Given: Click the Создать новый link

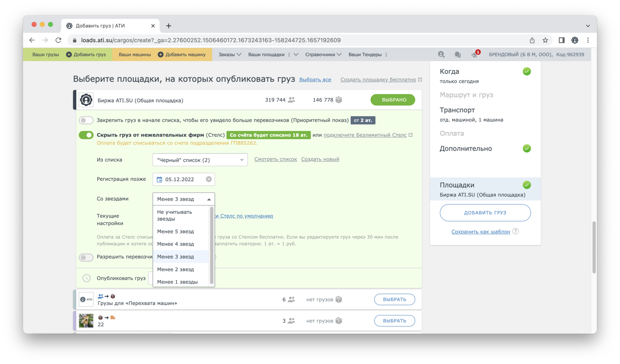Looking at the screenshot, I should coord(320,159).
